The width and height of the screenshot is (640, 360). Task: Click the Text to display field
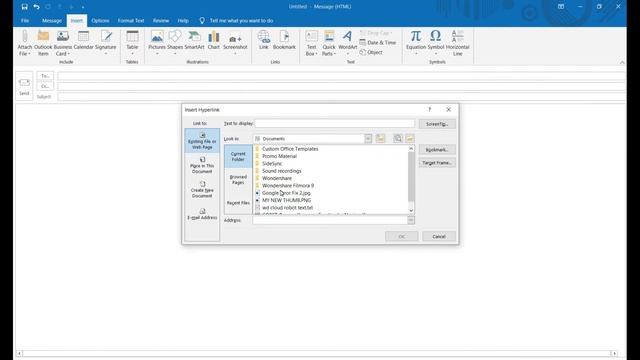pyautogui.click(x=335, y=123)
